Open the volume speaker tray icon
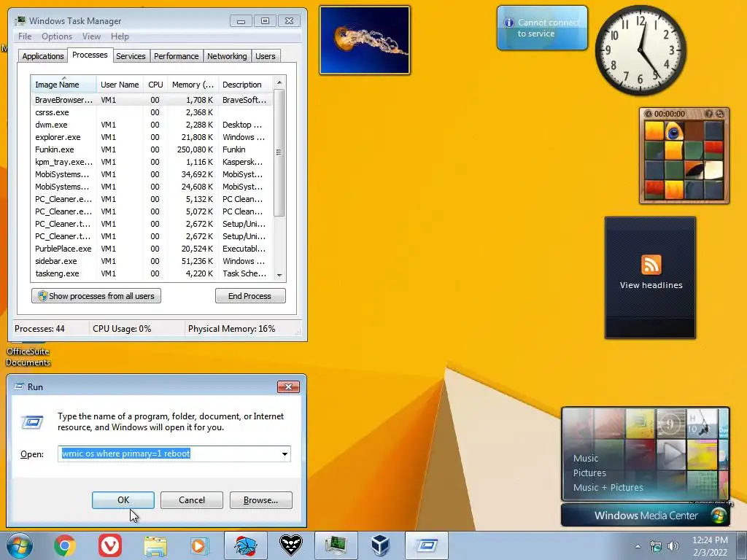Image resolution: width=747 pixels, height=560 pixels. point(673,546)
